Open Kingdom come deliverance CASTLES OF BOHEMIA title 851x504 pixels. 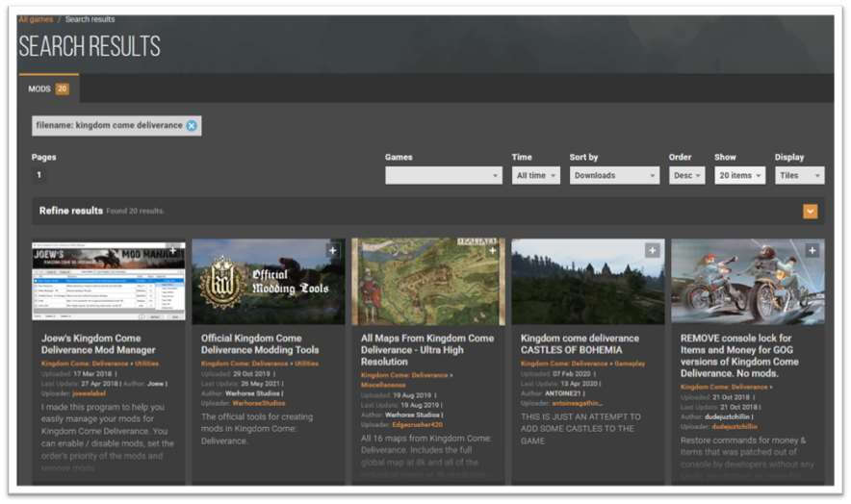pyautogui.click(x=580, y=344)
